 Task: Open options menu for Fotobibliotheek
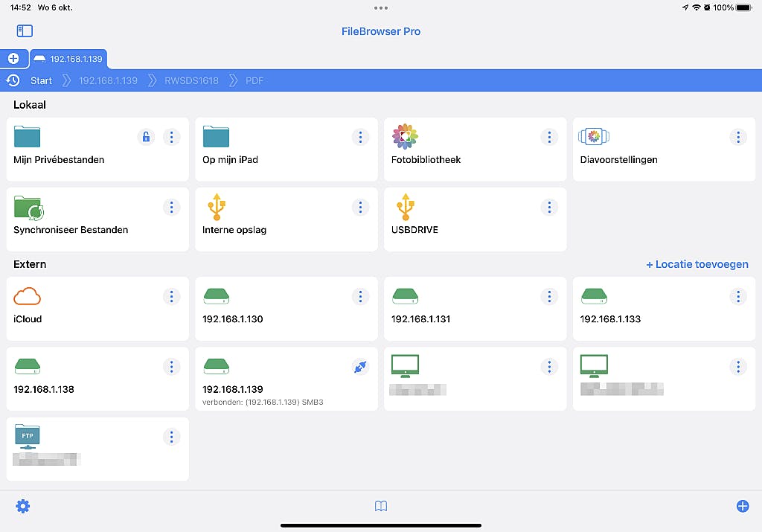(x=549, y=137)
